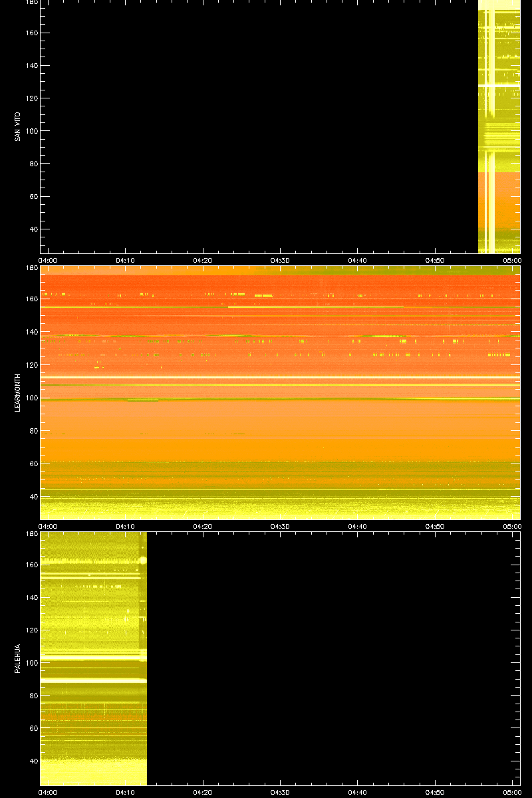This screenshot has height=798, width=532.
Task: Select the 04:30 time label under San Vito panel
Action: pos(281,260)
